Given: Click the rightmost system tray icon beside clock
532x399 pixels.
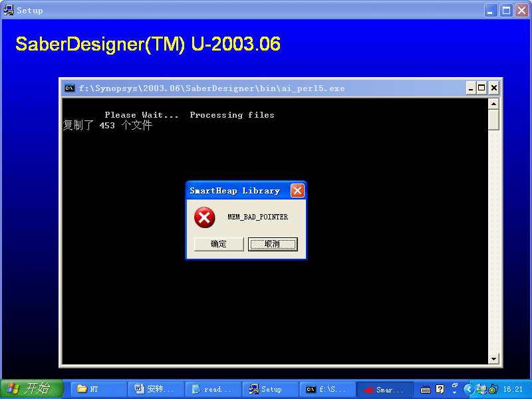Looking at the screenshot, I should pyautogui.click(x=493, y=389).
